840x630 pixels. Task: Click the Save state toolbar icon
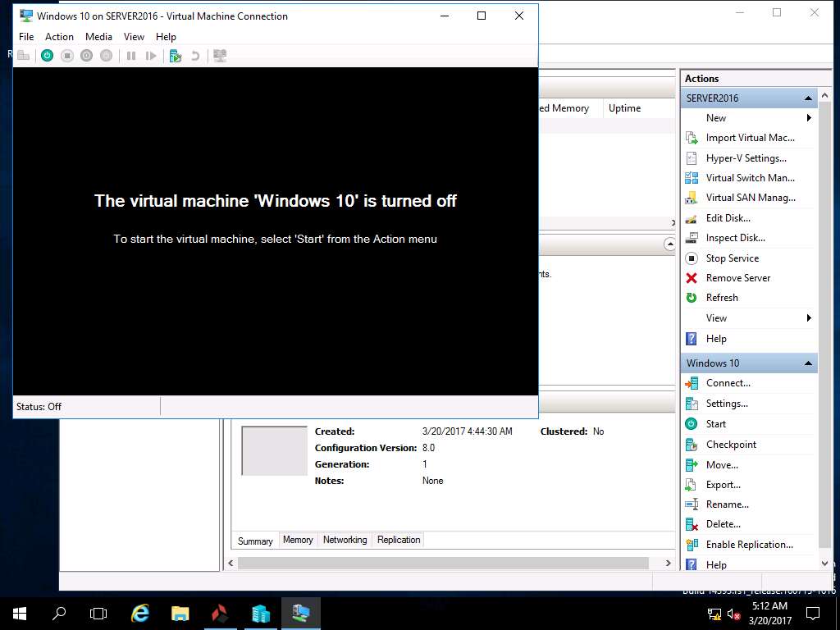click(106, 56)
